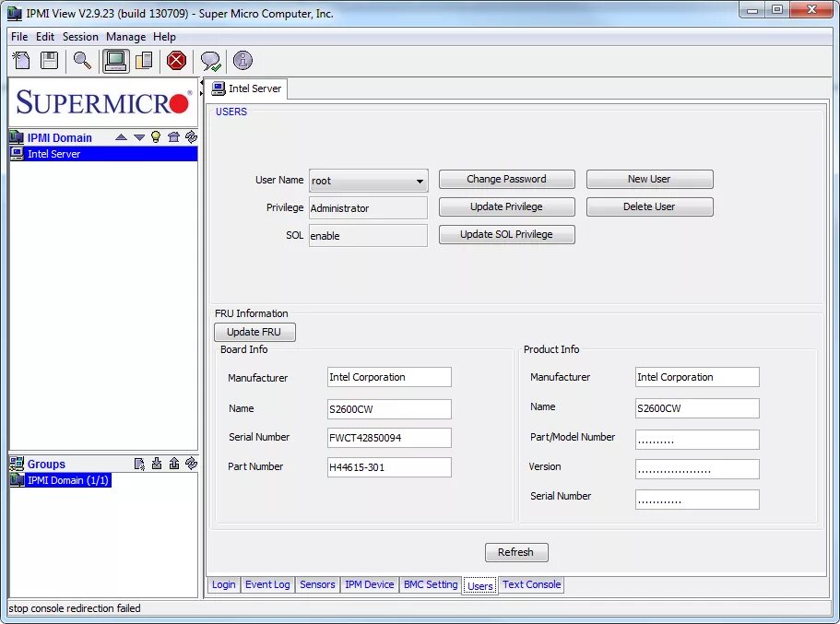This screenshot has width=840, height=624.
Task: Click the new group icon in Groups header
Action: pos(139,464)
